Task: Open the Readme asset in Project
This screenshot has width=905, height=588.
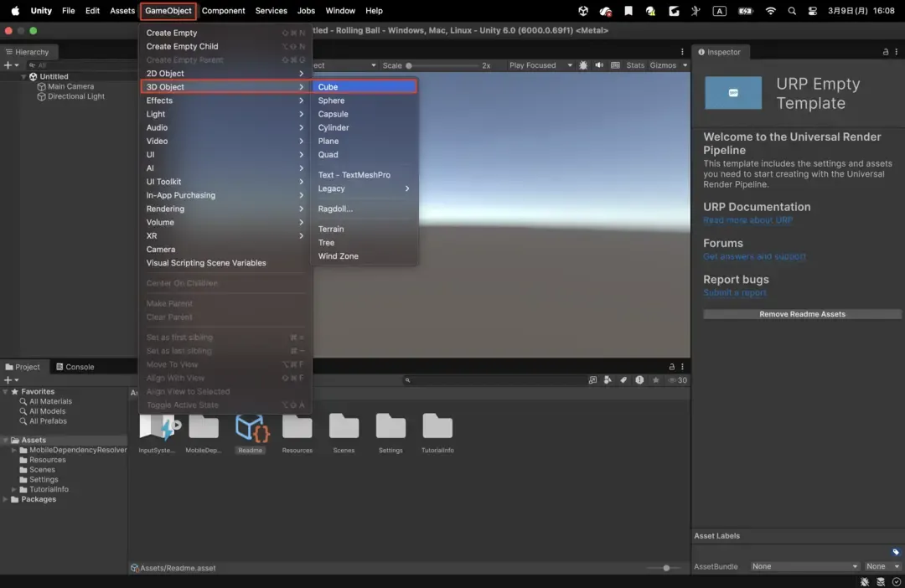Action: coord(251,429)
